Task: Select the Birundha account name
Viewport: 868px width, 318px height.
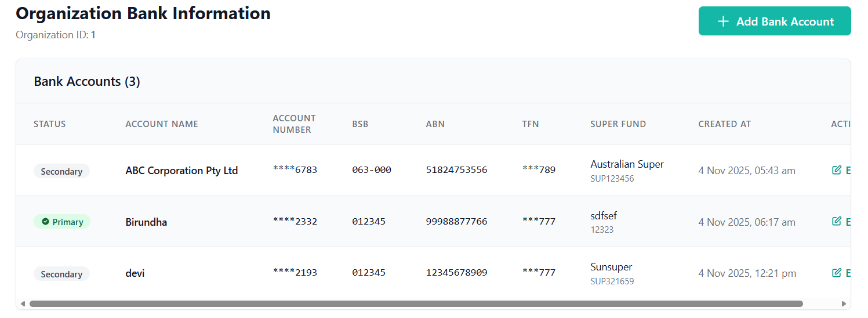Action: click(146, 222)
